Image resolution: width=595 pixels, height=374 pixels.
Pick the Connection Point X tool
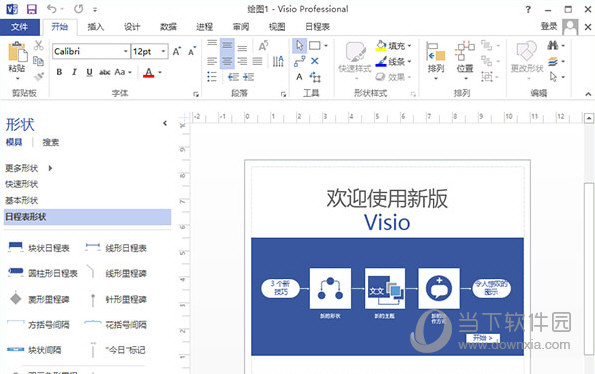315,61
